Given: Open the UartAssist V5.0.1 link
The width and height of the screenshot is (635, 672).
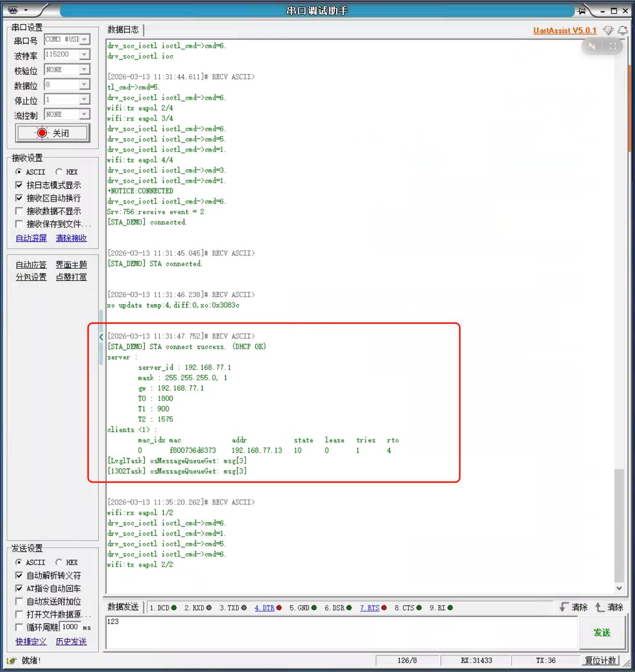Looking at the screenshot, I should [565, 30].
